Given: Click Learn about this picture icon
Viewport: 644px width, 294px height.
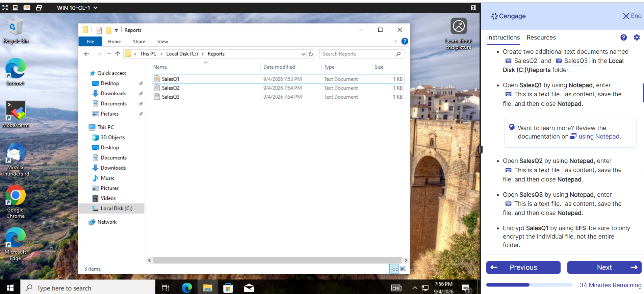Looking at the screenshot, I should click(459, 33).
